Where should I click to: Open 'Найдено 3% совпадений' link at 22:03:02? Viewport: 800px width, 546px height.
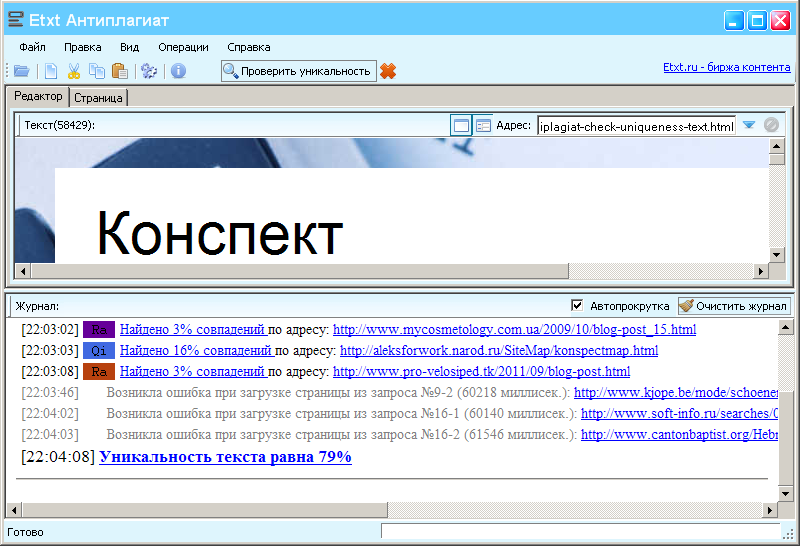193,330
